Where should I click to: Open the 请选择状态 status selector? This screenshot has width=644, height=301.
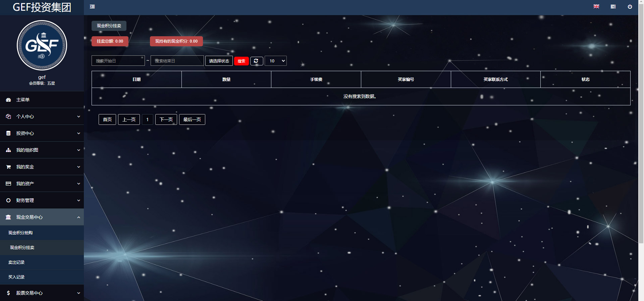click(219, 61)
